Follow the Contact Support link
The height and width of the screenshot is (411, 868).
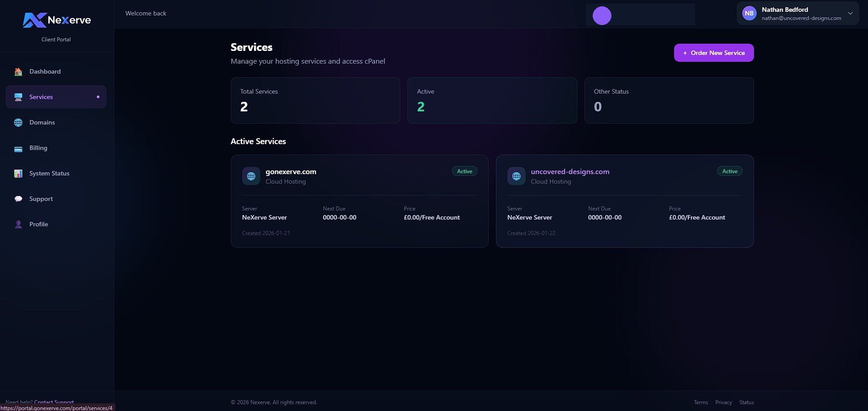[x=54, y=402]
